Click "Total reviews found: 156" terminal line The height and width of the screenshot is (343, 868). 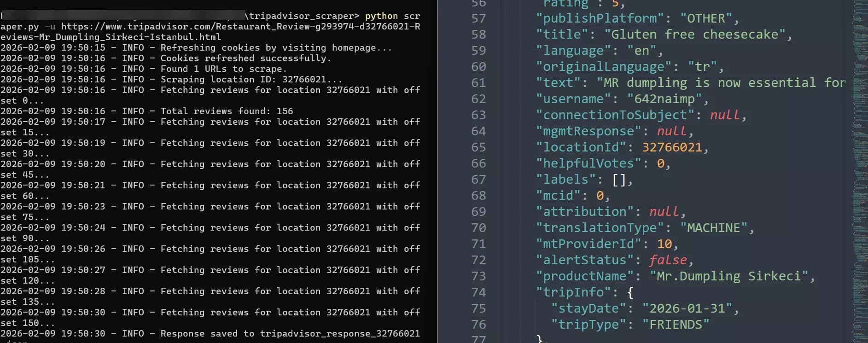point(227,111)
